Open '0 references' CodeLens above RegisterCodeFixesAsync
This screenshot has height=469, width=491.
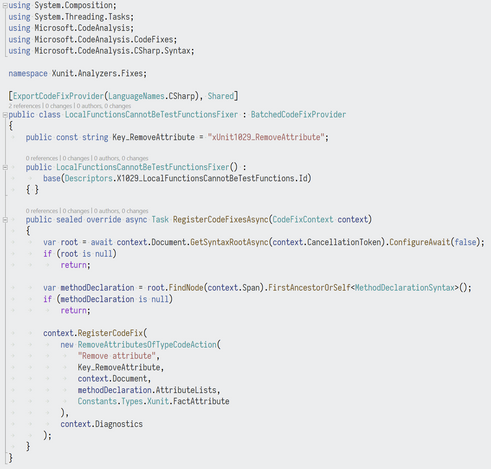(x=42, y=211)
